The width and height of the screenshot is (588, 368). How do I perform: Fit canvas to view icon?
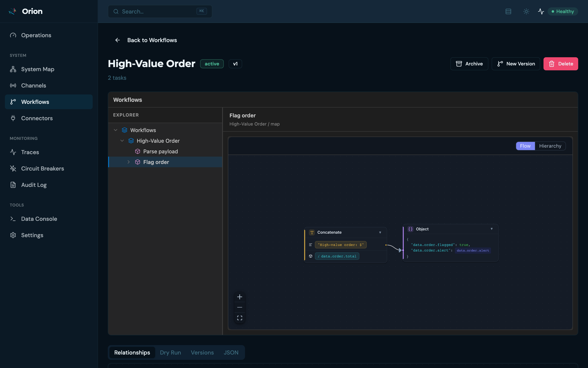[239, 318]
